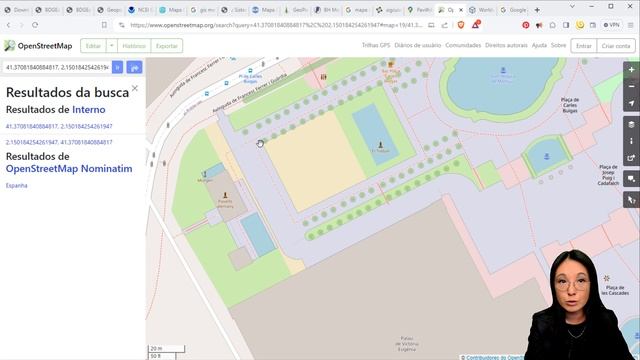This screenshot has width=640, height=360.
Task: Click the Contribuidores do OpenStreetMap attribution link
Action: (495, 358)
